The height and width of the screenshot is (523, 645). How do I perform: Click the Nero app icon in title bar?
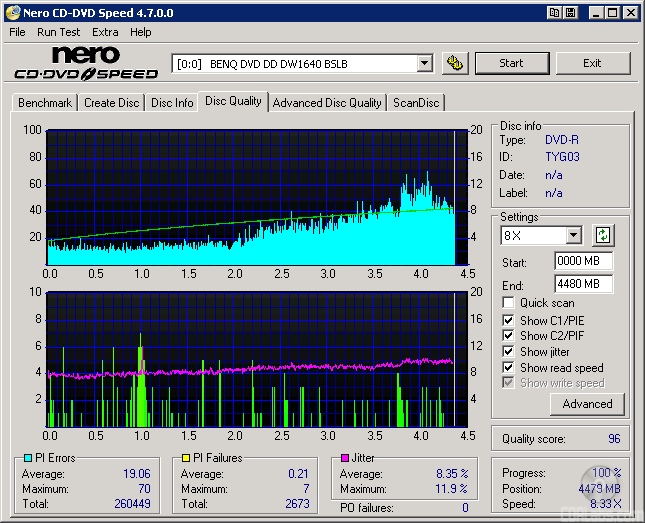pos(12,13)
